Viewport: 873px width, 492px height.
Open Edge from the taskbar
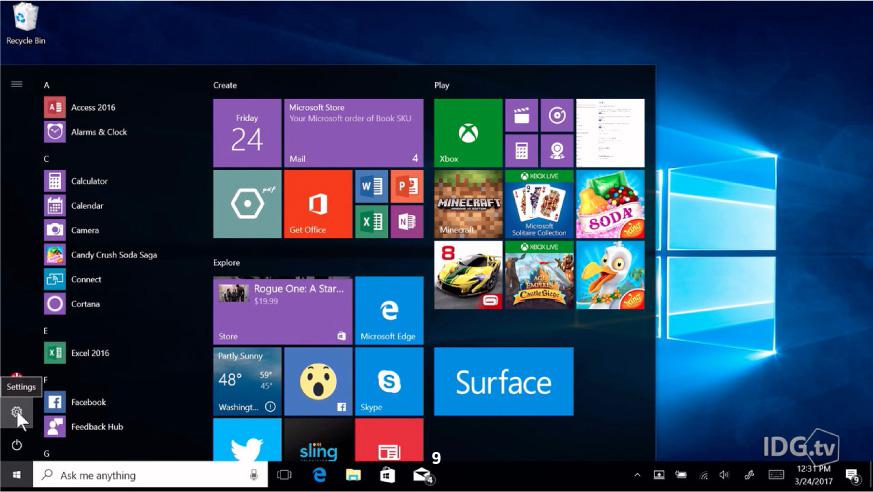click(319, 475)
